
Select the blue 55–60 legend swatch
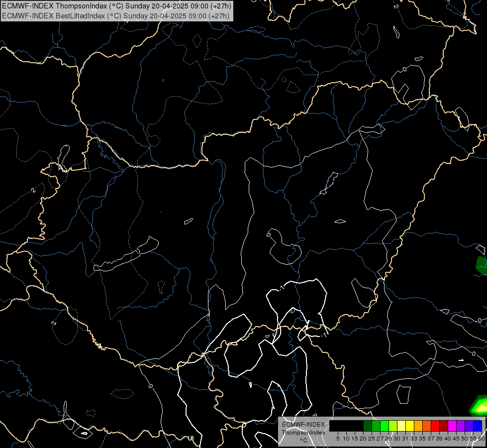478,426
